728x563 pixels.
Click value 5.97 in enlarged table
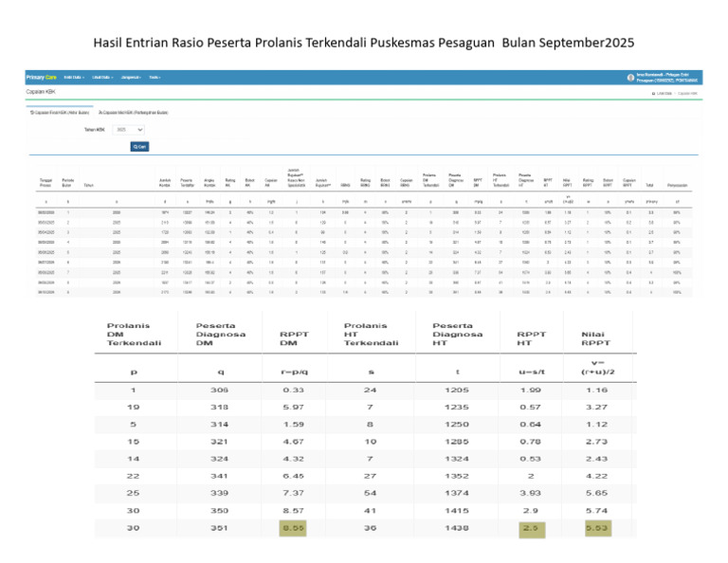click(294, 407)
